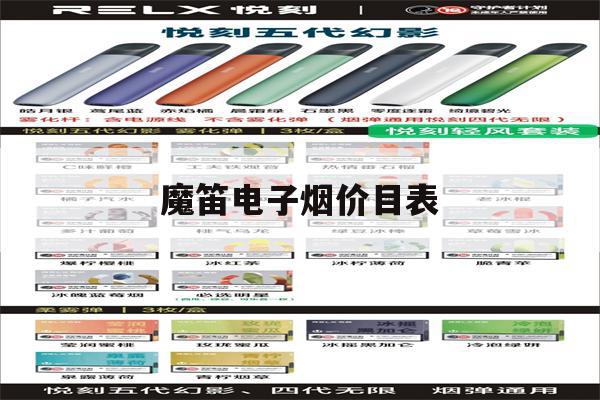
Task: Click the 柔雾弹 3枚/盒 section bar
Action: click(300, 310)
